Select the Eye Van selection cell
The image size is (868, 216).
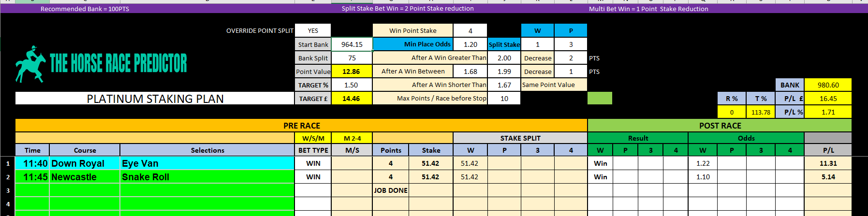tap(207, 163)
